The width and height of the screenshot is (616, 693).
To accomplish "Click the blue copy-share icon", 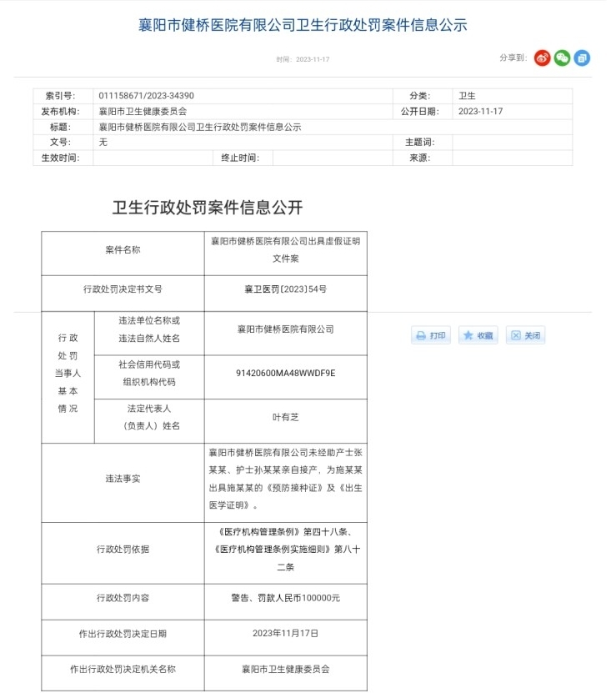I will point(582,58).
